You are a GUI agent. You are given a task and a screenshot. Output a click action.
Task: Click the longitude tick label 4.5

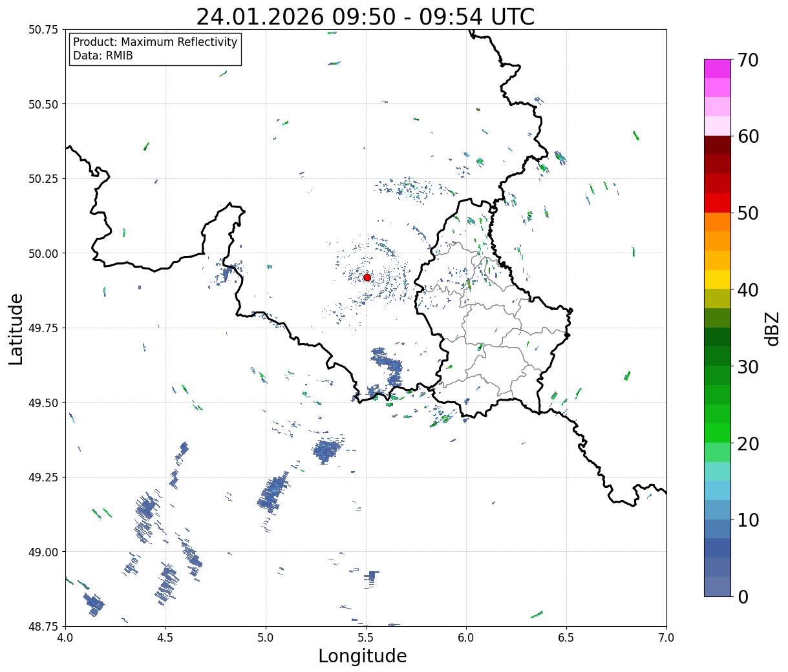[165, 638]
